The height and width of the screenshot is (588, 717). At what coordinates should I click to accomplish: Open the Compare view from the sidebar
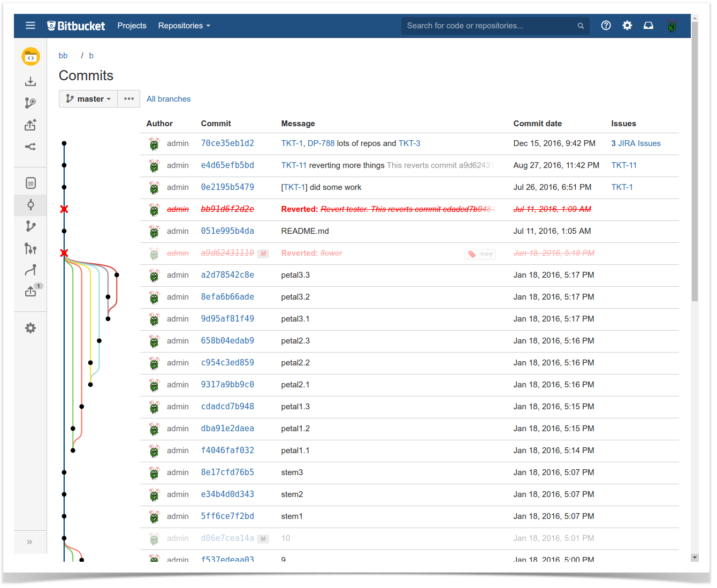30,270
